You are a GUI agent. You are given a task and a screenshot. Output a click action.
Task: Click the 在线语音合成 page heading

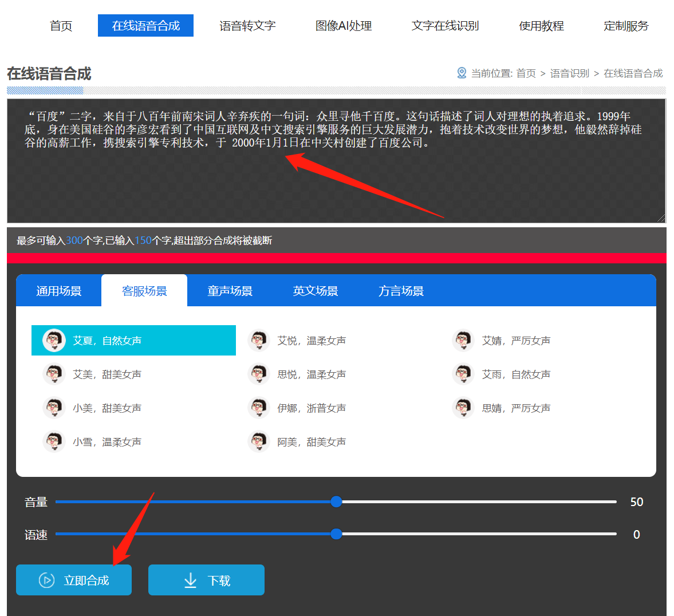coord(49,73)
